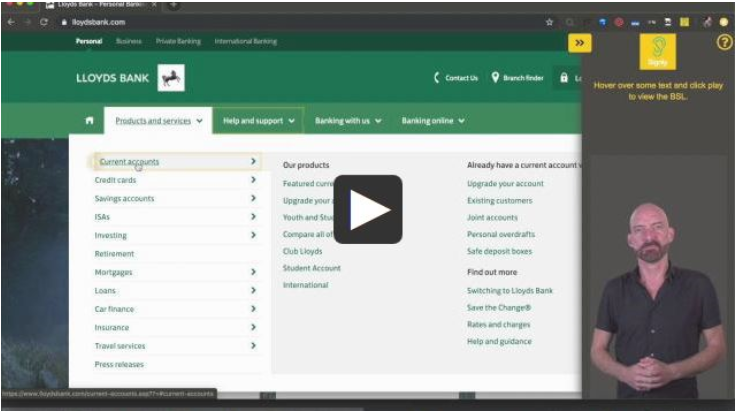Open the Help and support menu
This screenshot has width=737, height=411.
[259, 121]
